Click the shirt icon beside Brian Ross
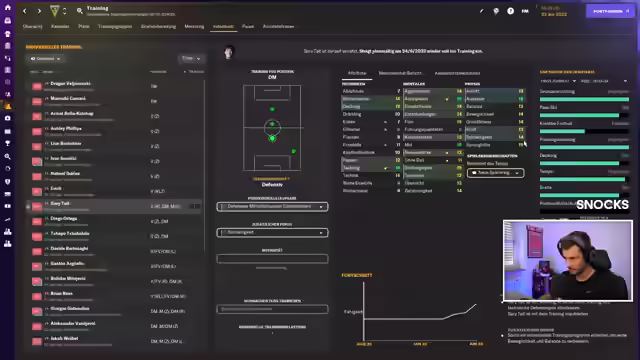 [x=37, y=296]
